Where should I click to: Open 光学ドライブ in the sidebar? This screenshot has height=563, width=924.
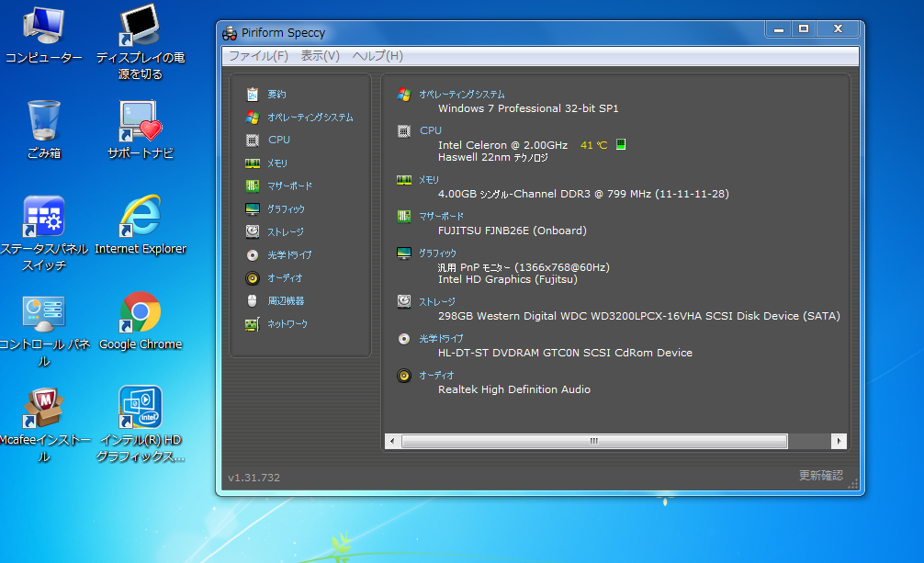[289, 254]
